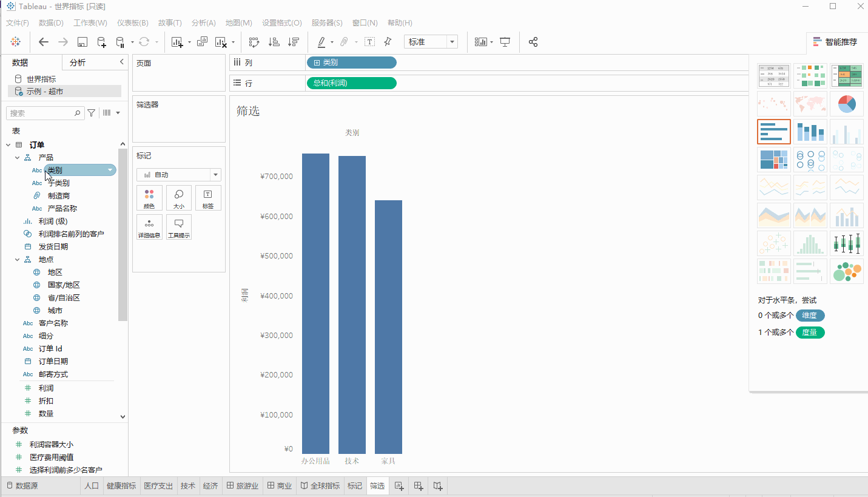Click the sort descending icon
The height and width of the screenshot is (497, 868).
click(294, 42)
